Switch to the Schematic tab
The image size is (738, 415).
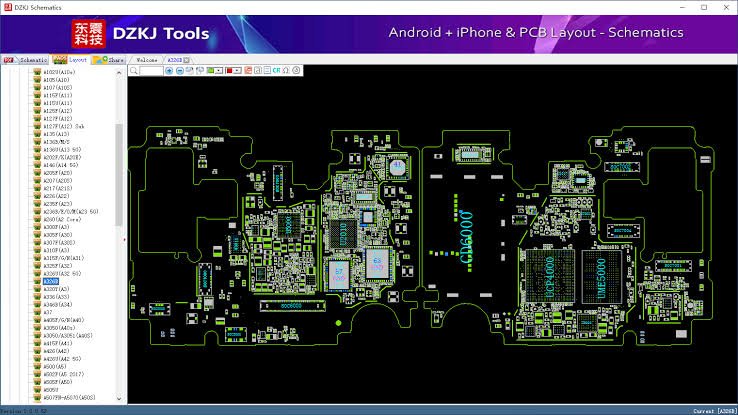(25, 60)
